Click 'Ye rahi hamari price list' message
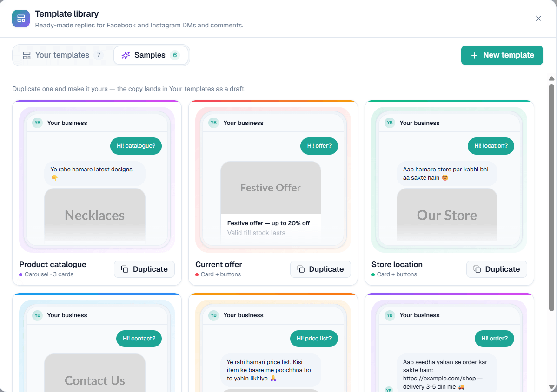The image size is (557, 392). point(271,370)
